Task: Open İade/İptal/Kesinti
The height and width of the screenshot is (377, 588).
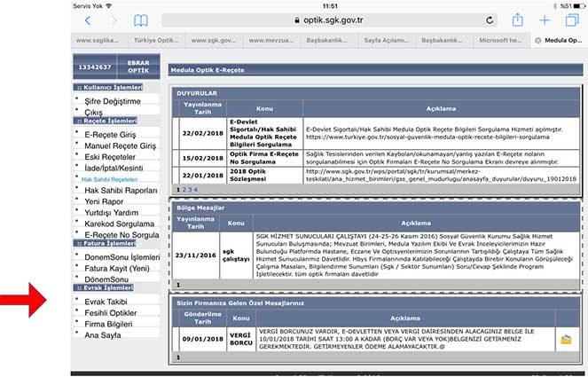Action: 114,168
